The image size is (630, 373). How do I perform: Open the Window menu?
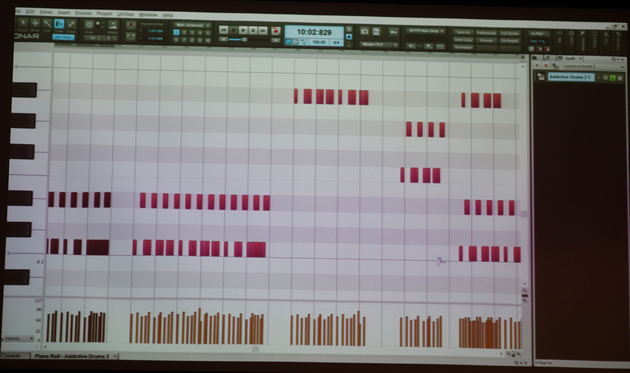pyautogui.click(x=148, y=14)
